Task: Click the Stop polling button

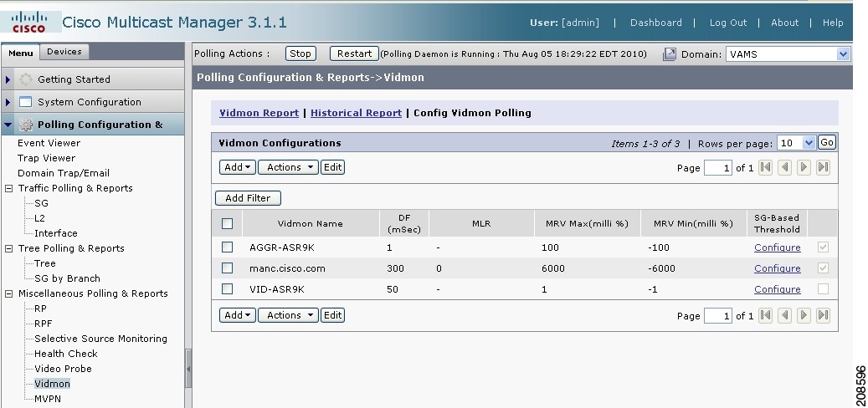Action: [x=300, y=54]
